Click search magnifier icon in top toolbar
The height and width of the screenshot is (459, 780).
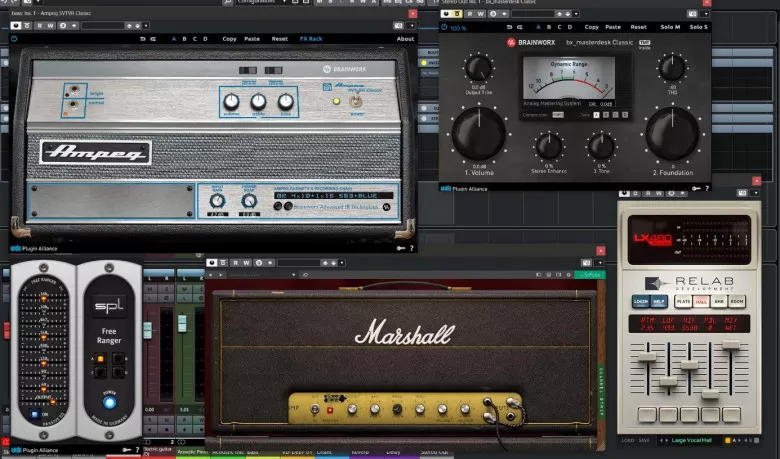[x=227, y=2]
